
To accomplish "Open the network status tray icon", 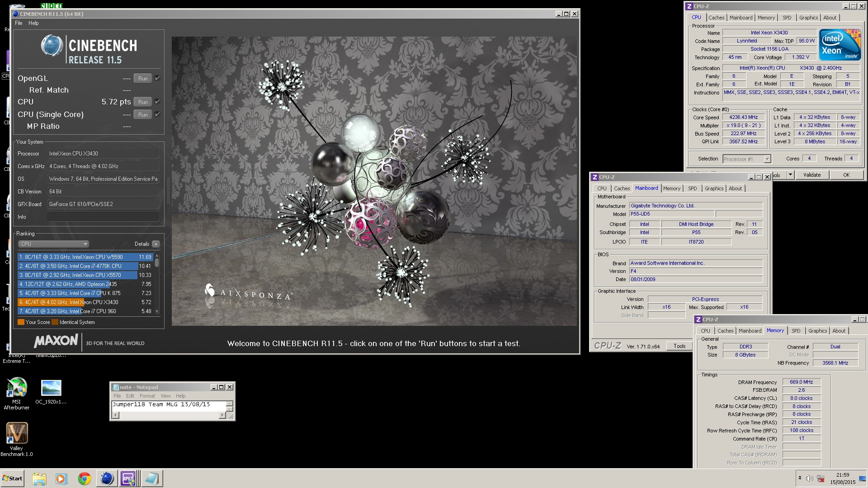I will (821, 479).
